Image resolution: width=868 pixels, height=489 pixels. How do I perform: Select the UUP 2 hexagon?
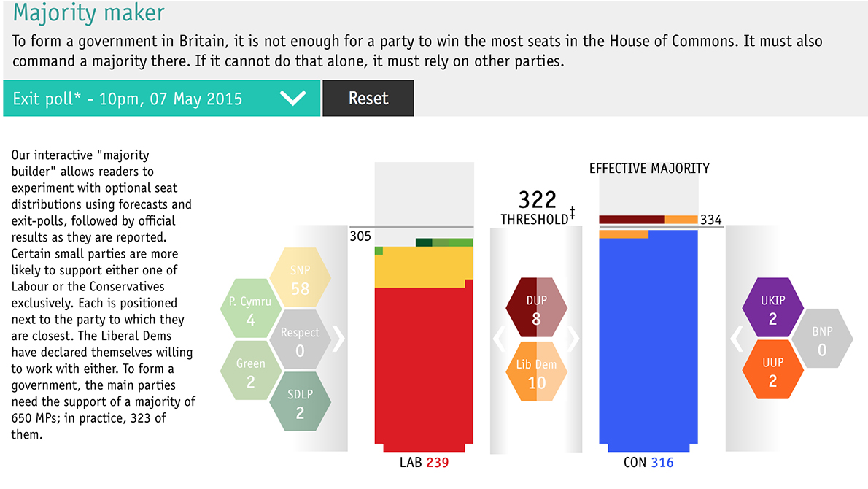(x=773, y=369)
